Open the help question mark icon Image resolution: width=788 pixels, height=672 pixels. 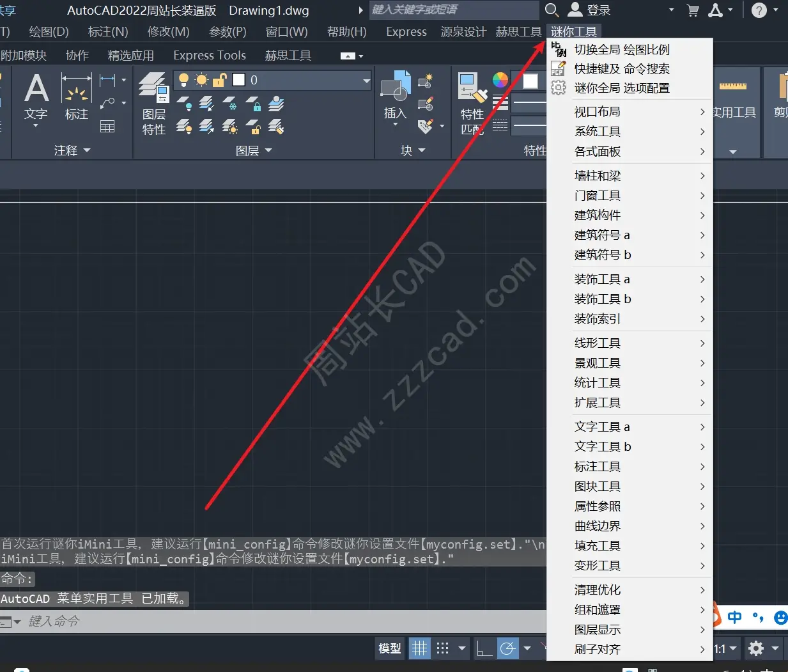[759, 10]
